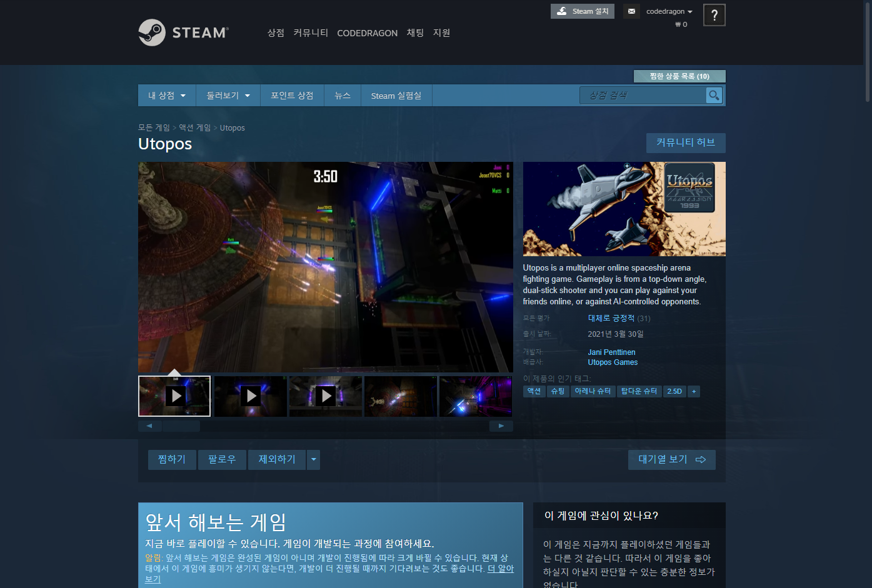Click the 팔로우 follow button
Image resolution: width=872 pixels, height=588 pixels.
(x=222, y=459)
